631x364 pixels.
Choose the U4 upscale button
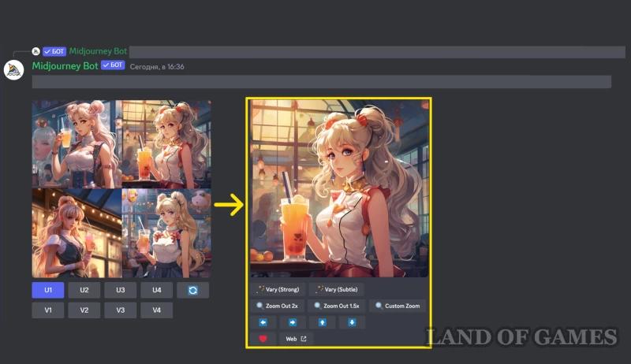[156, 290]
